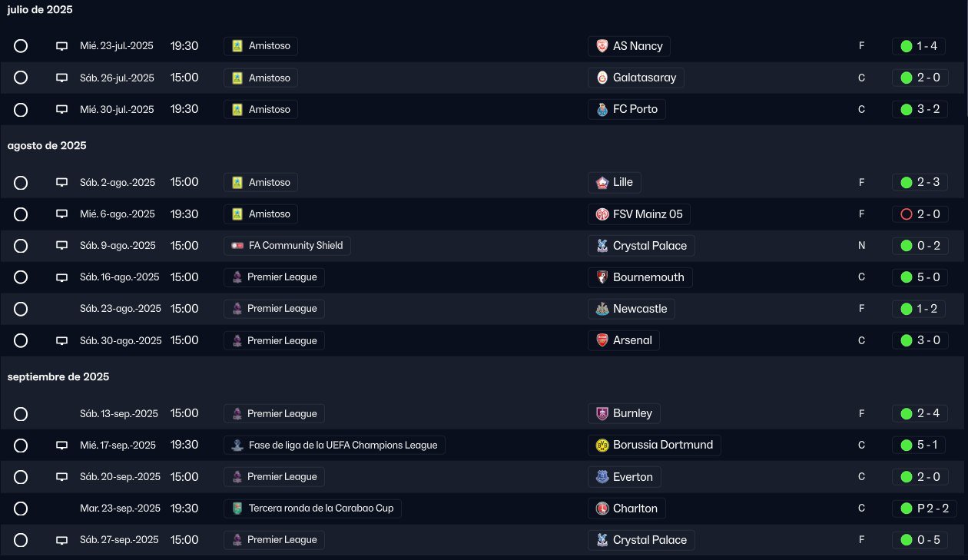Click the FC Porto club crest
The image size is (968, 560).
602,109
